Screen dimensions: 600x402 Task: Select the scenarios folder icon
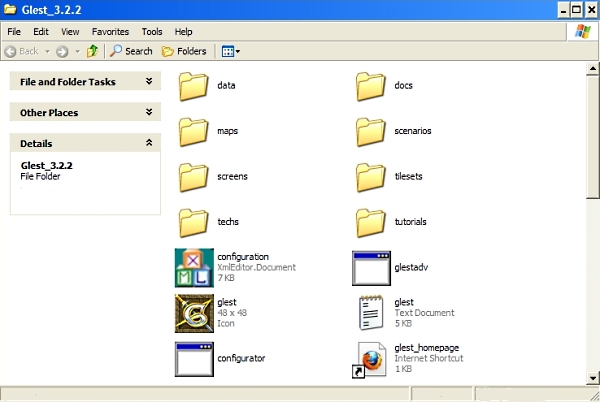370,132
